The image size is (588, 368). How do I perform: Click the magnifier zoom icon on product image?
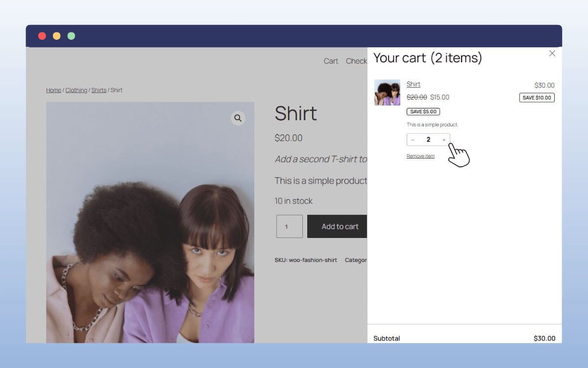point(238,118)
